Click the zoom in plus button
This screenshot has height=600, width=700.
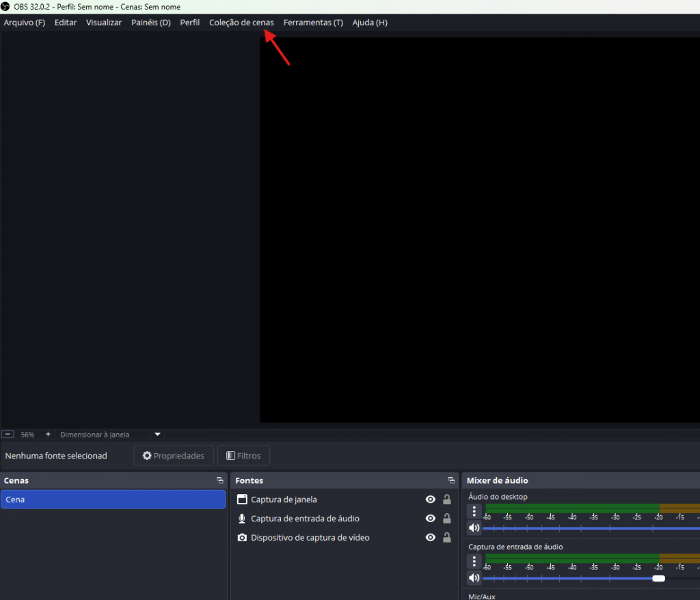[48, 434]
